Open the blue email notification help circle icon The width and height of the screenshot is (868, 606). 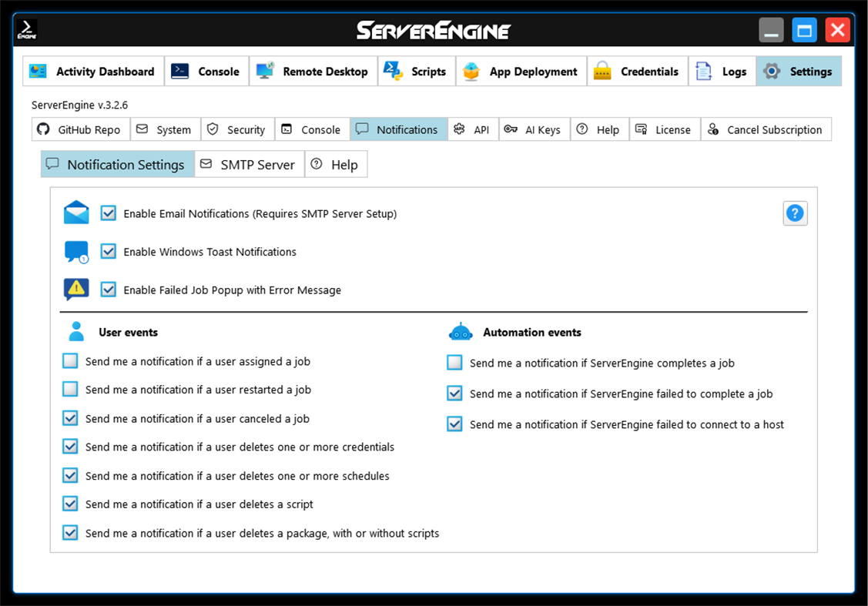click(x=795, y=213)
